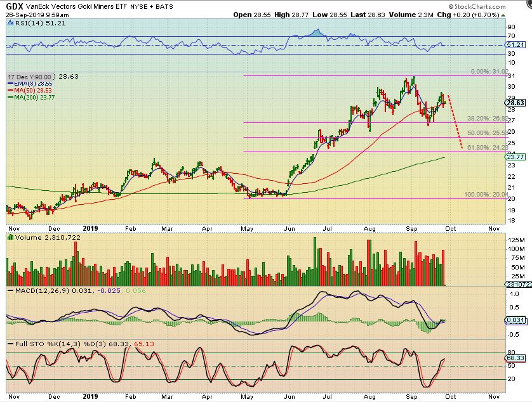Click the 17 Dec date tooltip box
This screenshot has height=402, width=532.
tap(30, 77)
